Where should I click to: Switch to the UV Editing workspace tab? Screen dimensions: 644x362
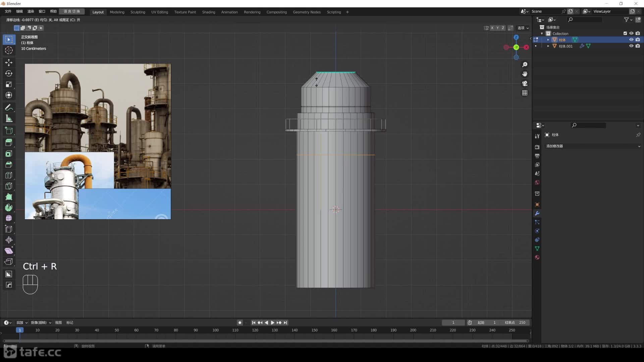[160, 12]
